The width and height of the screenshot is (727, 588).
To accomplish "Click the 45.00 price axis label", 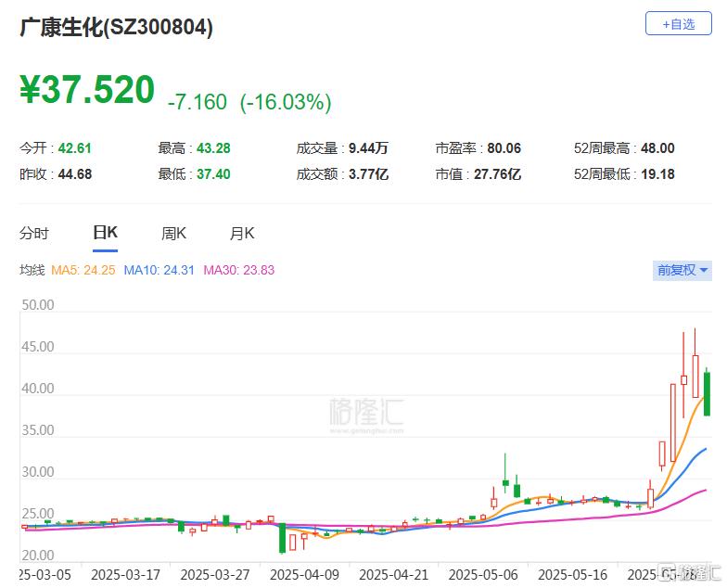I will click(38, 347).
